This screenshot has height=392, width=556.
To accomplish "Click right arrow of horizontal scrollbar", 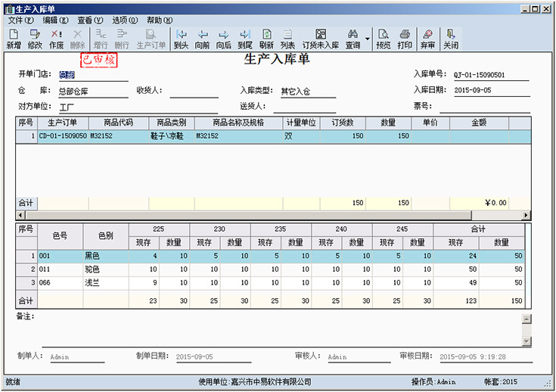I will pyautogui.click(x=526, y=215).
